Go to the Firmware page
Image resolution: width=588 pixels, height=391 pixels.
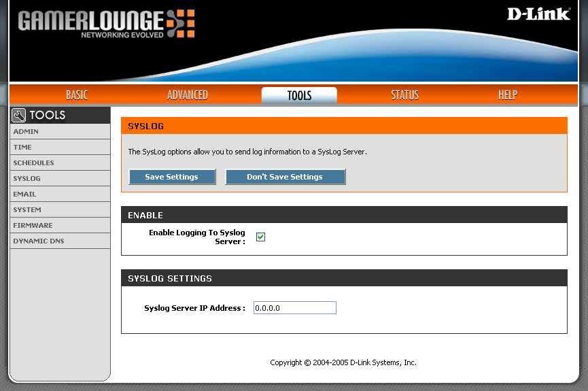(x=60, y=226)
